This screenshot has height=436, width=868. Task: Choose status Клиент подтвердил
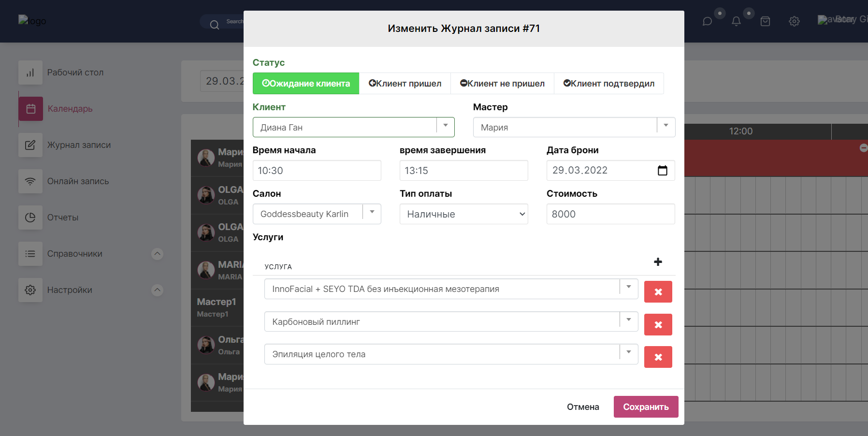tap(608, 84)
